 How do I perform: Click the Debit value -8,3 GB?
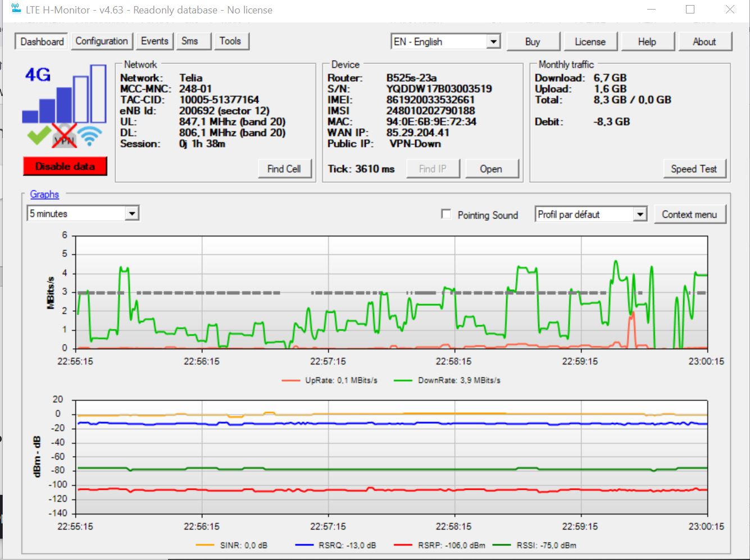point(612,122)
